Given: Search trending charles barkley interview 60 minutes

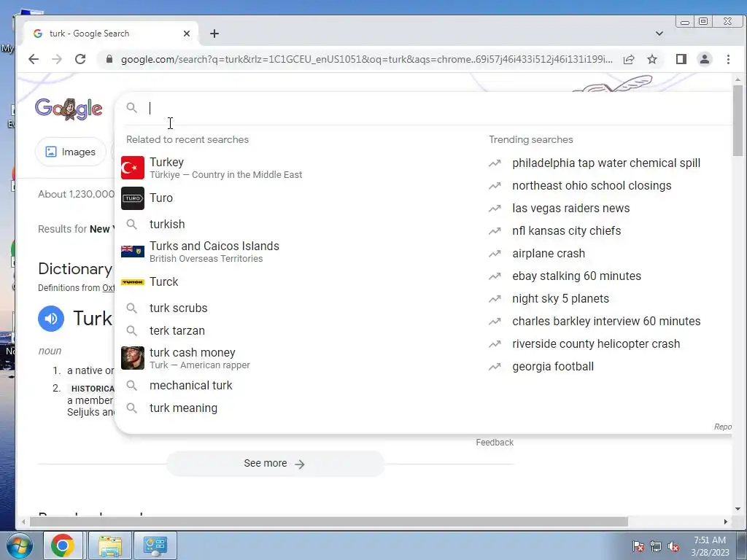Looking at the screenshot, I should (x=606, y=322).
